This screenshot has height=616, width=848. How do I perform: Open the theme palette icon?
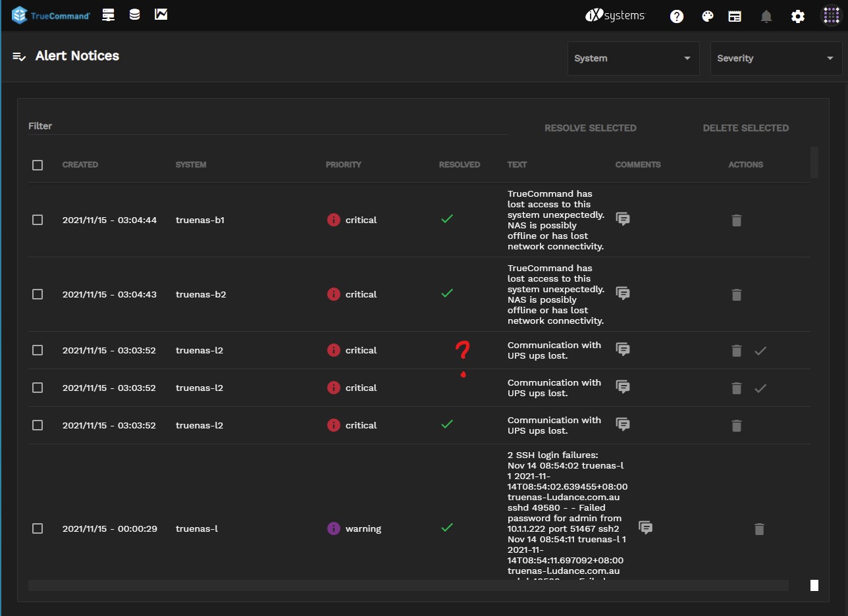tap(708, 16)
